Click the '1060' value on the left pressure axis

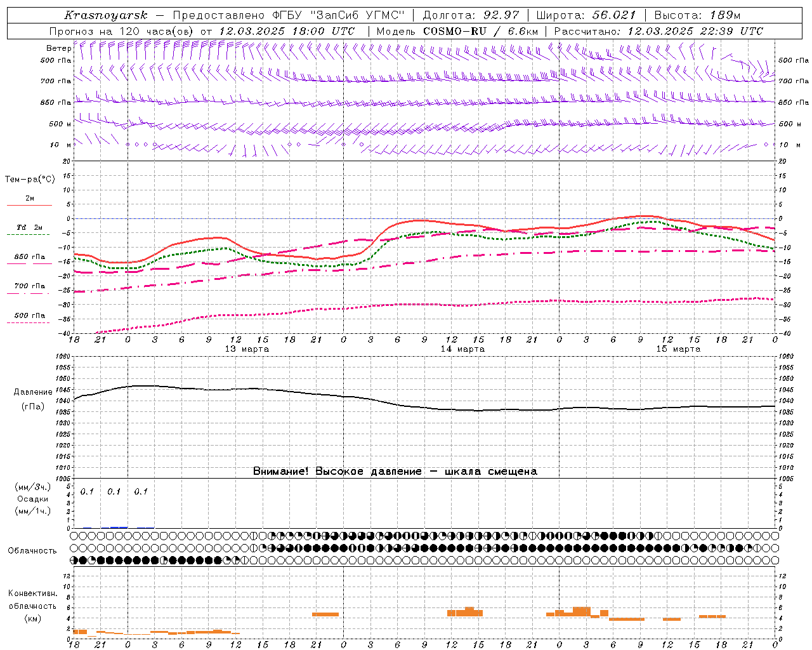pyautogui.click(x=64, y=357)
